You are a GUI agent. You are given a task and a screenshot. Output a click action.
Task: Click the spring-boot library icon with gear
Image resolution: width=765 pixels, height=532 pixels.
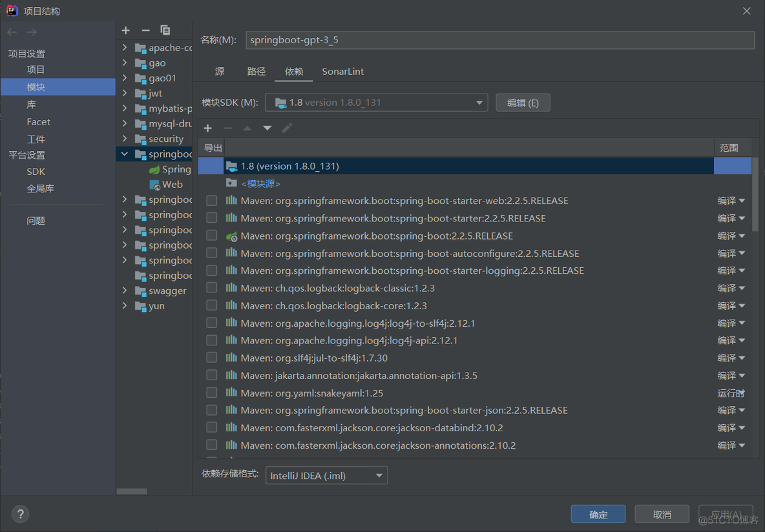tap(231, 236)
